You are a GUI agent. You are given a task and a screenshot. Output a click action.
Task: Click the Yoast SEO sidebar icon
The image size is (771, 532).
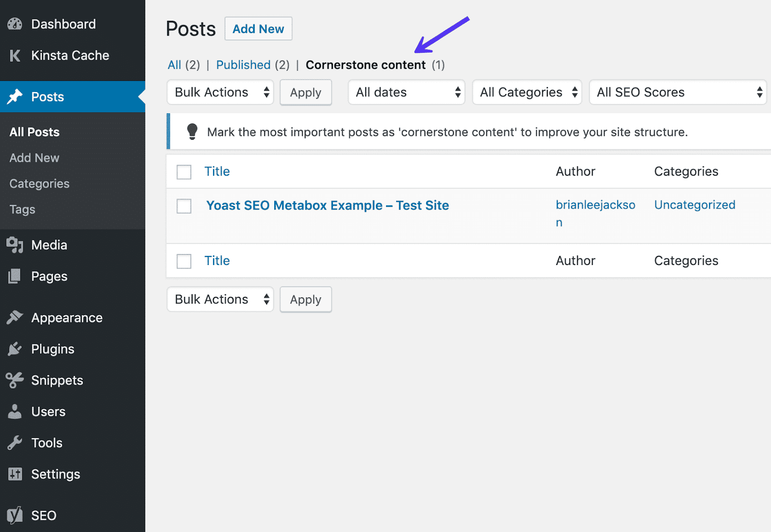coord(15,515)
